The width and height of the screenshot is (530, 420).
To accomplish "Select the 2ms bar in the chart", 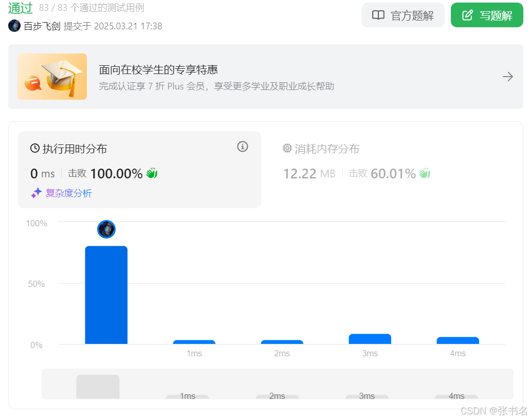I will click(x=282, y=342).
